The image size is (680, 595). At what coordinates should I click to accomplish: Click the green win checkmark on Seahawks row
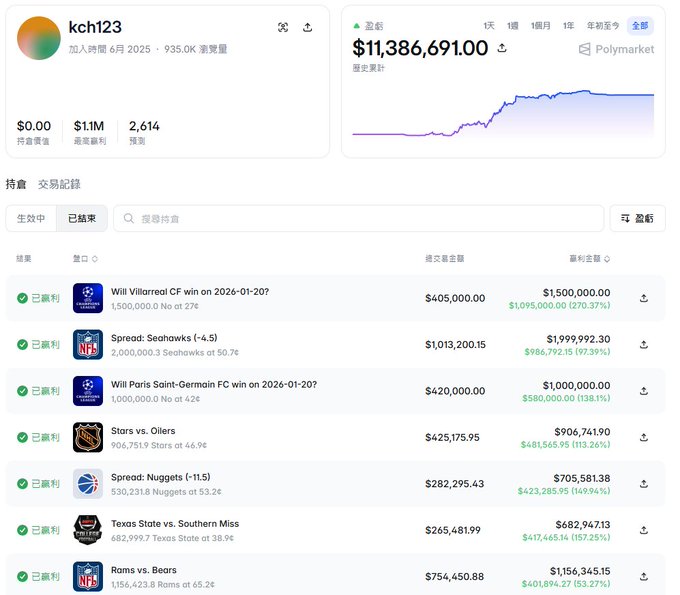click(x=22, y=344)
